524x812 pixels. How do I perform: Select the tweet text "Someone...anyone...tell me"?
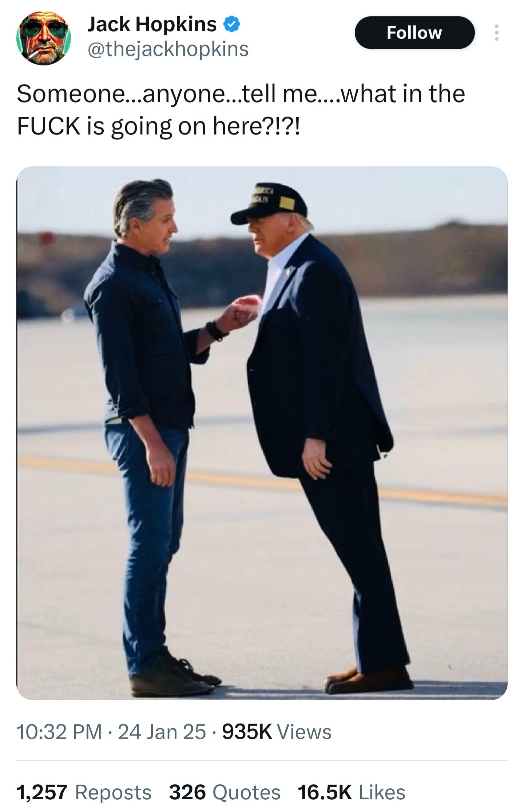pyautogui.click(x=167, y=94)
